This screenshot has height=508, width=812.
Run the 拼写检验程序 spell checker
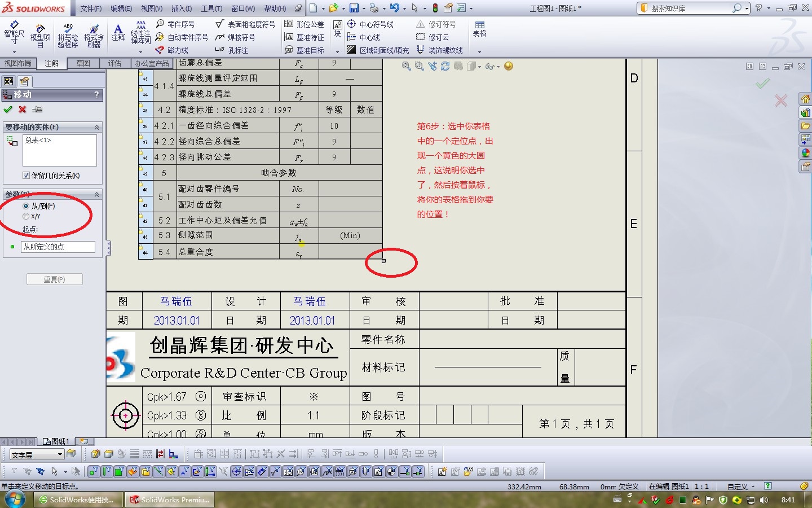[x=68, y=36]
